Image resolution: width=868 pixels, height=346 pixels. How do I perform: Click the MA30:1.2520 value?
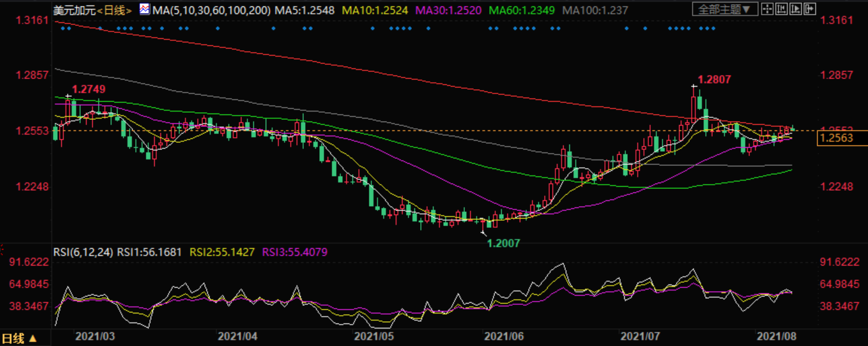448,10
